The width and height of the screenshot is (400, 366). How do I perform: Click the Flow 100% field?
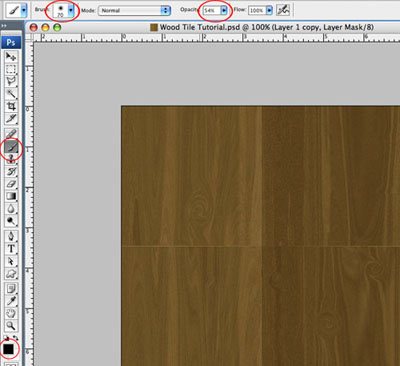[x=256, y=10]
